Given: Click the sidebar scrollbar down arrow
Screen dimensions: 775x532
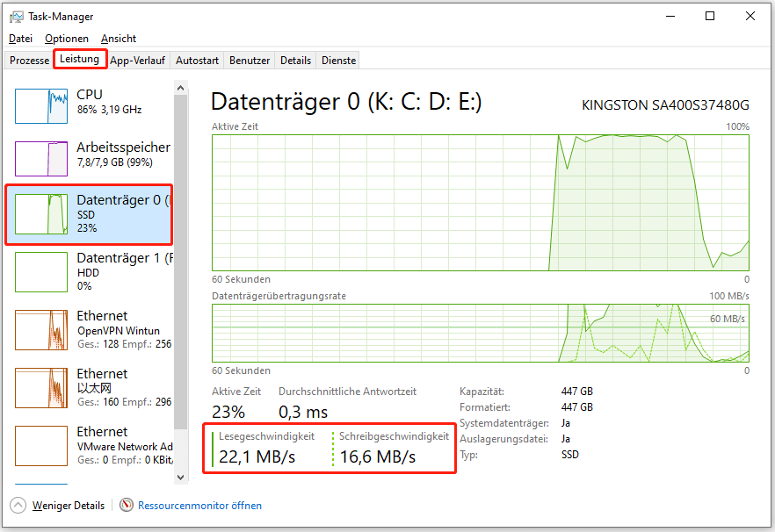Looking at the screenshot, I should tap(181, 477).
